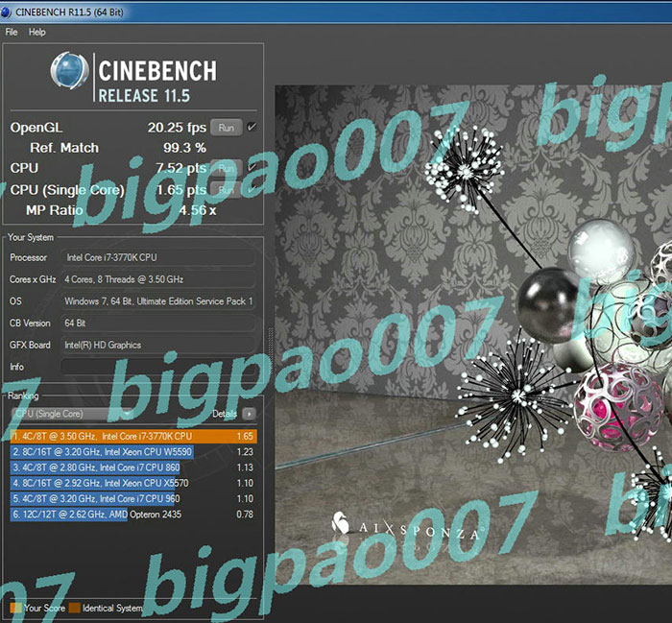
Task: Click the GFX Board Intel HD Graphics field
Action: click(x=158, y=345)
